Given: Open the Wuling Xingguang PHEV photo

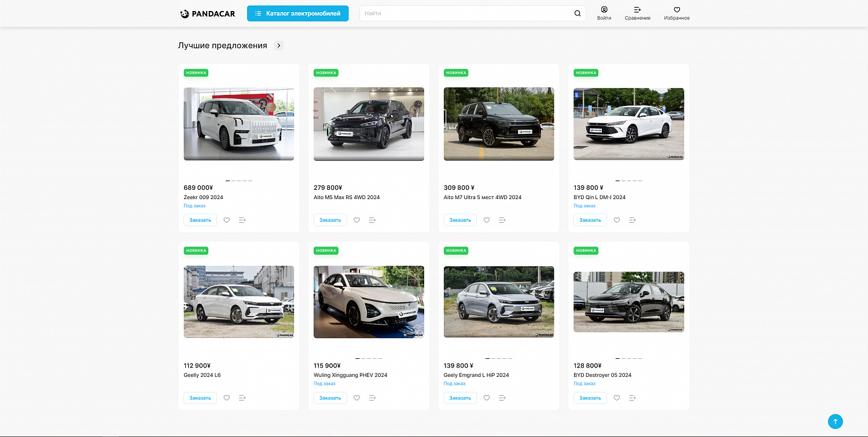Looking at the screenshot, I should pos(369,302).
